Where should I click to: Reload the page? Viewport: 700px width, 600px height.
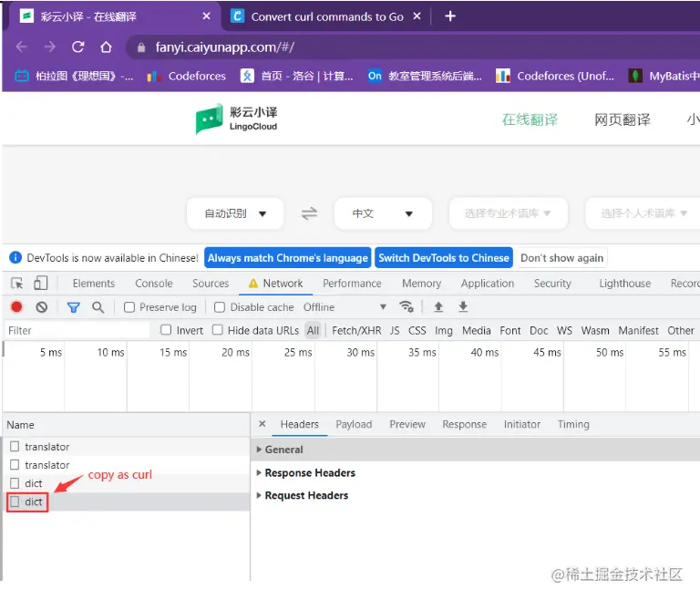coord(78,47)
